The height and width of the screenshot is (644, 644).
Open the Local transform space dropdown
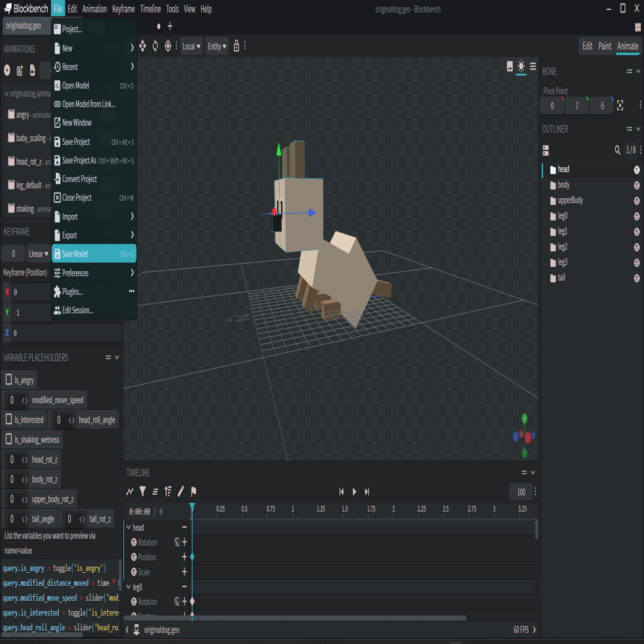pyautogui.click(x=191, y=46)
